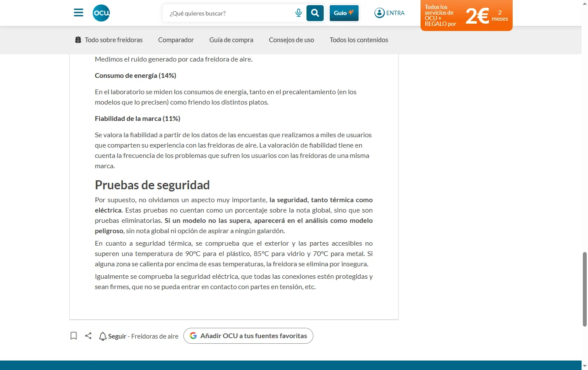The height and width of the screenshot is (370, 588).
Task: Submit search with magnifier button
Action: point(315,13)
